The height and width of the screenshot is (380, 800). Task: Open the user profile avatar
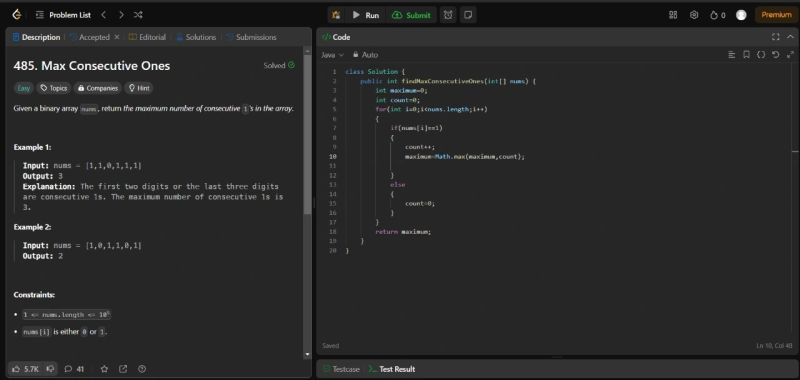point(741,15)
